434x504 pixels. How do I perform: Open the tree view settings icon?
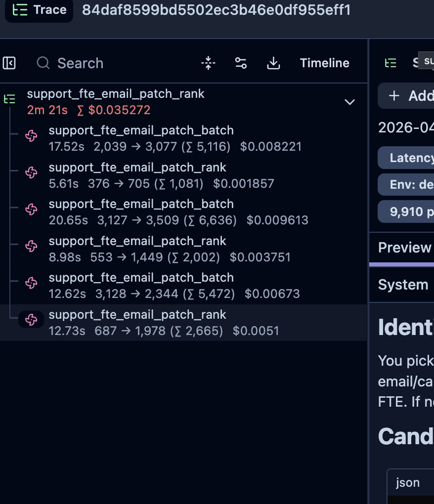(x=241, y=63)
